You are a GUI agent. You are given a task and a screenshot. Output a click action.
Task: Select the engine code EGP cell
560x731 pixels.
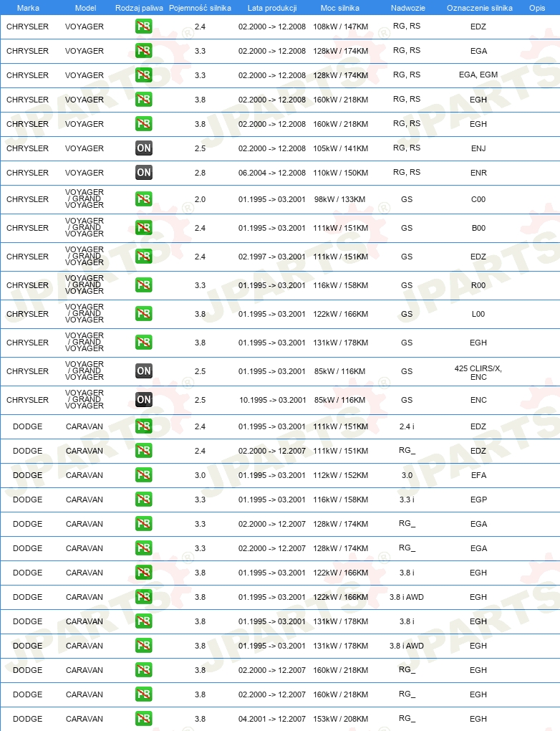478,500
